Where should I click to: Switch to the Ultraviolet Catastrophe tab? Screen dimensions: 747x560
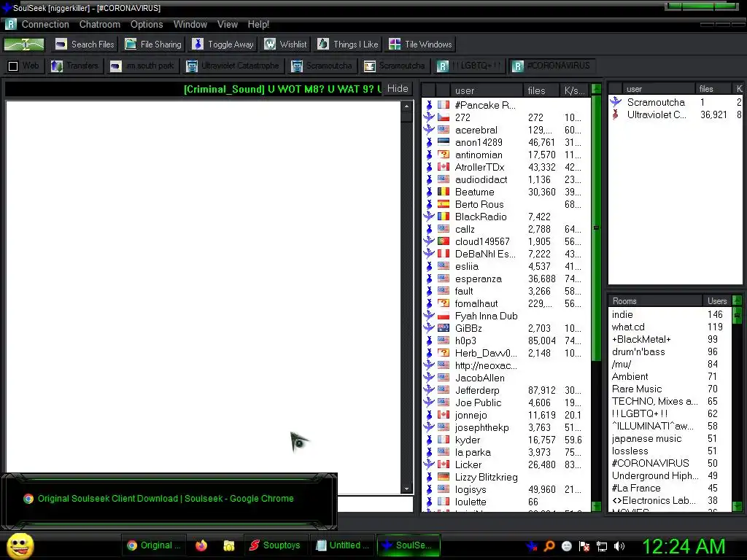[x=233, y=66]
